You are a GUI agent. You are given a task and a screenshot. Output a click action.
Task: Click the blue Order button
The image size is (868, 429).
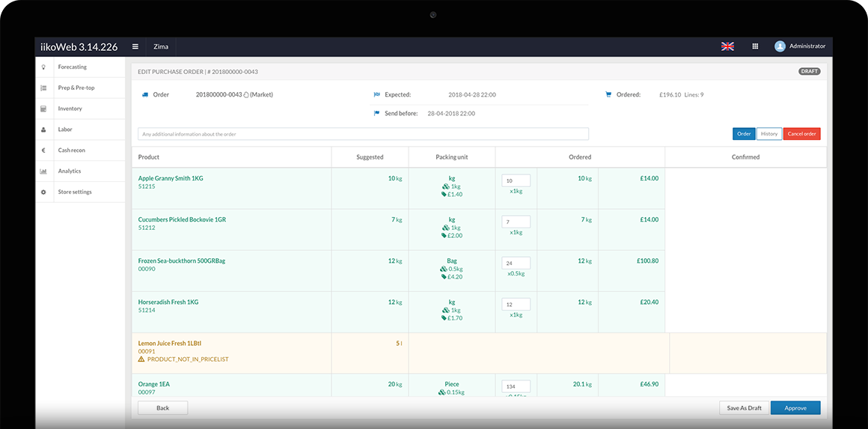point(744,134)
